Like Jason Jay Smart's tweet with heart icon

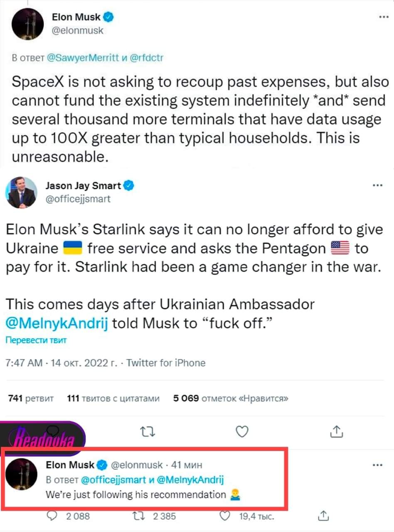click(x=241, y=432)
